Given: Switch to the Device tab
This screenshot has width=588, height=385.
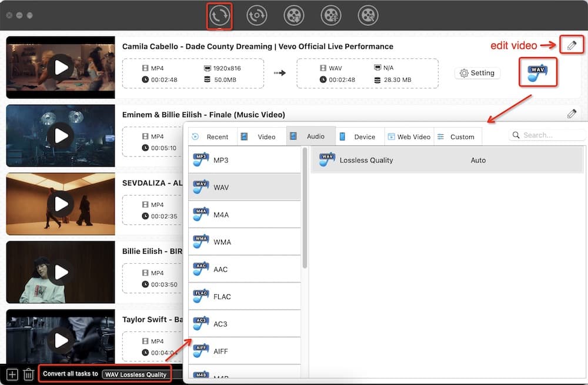Looking at the screenshot, I should (x=360, y=137).
